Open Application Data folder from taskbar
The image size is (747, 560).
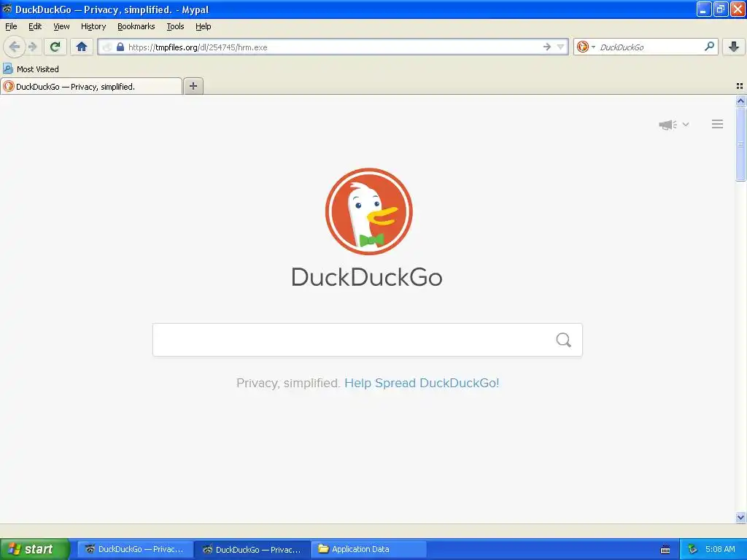(369, 549)
